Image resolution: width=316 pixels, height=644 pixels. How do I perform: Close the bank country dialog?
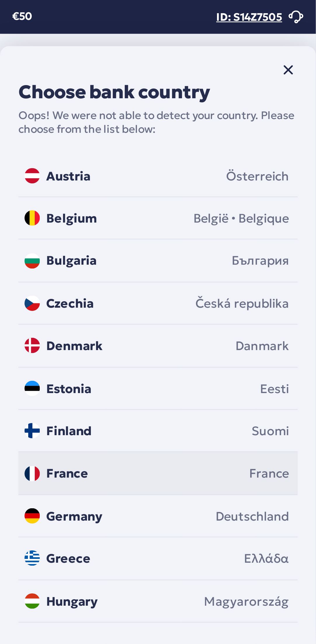coord(288,70)
